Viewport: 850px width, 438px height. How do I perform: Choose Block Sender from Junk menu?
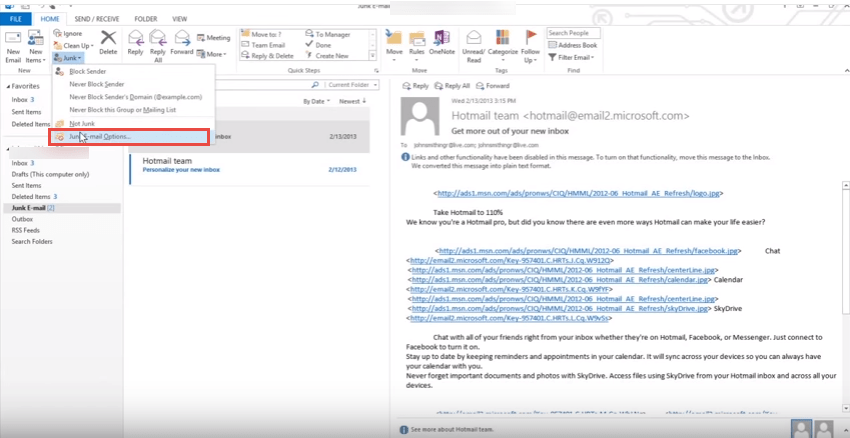134,72
